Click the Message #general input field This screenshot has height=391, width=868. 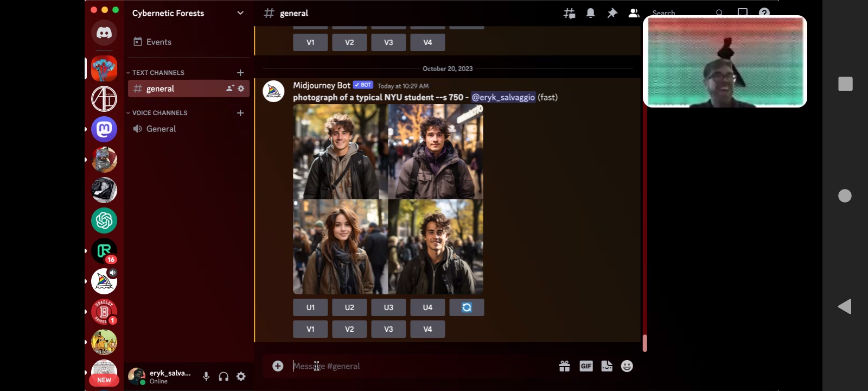[x=412, y=367]
